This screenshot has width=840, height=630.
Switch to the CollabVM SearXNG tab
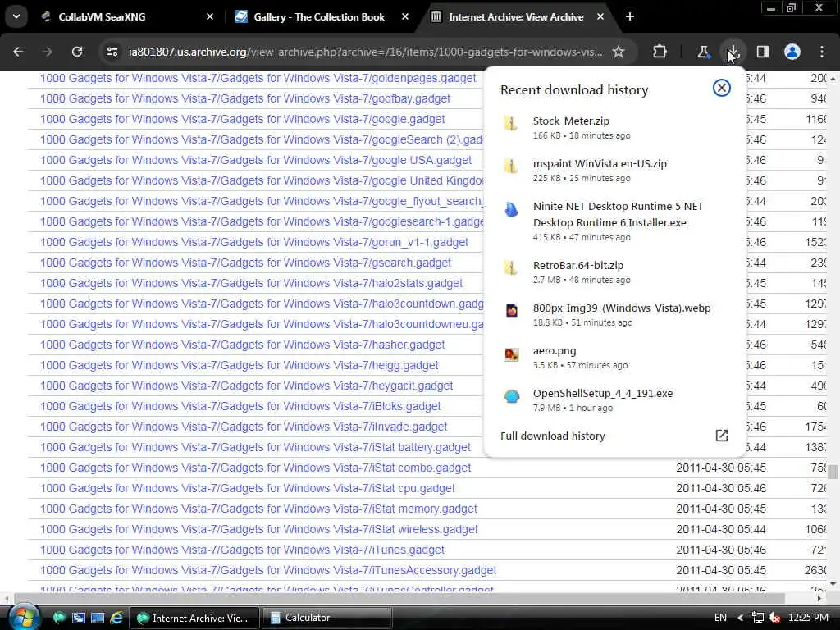tap(101, 16)
